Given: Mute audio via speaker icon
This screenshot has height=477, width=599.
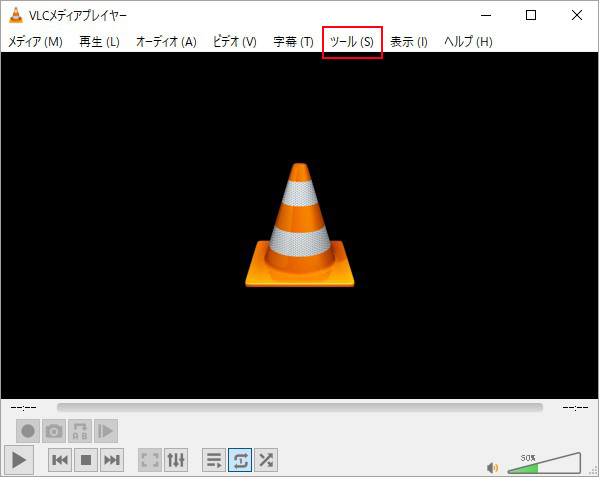Looking at the screenshot, I should tap(492, 467).
